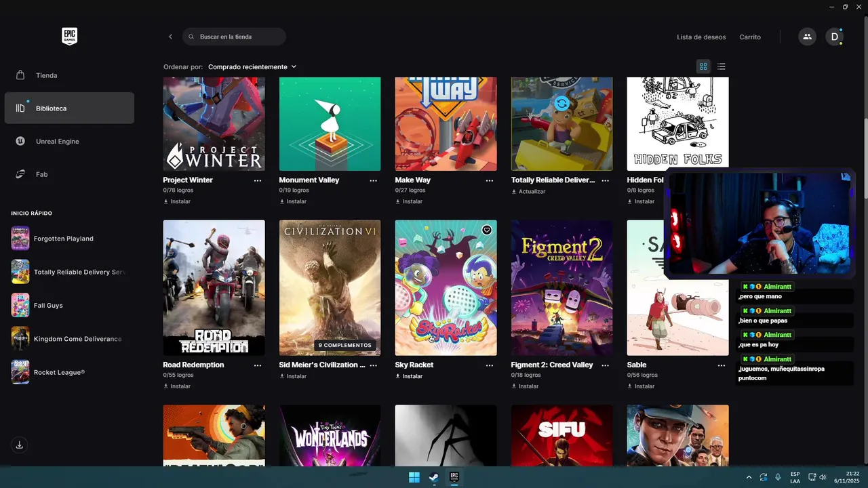Open Steam from the taskbar
The height and width of the screenshot is (488, 868).
pyautogui.click(x=434, y=477)
